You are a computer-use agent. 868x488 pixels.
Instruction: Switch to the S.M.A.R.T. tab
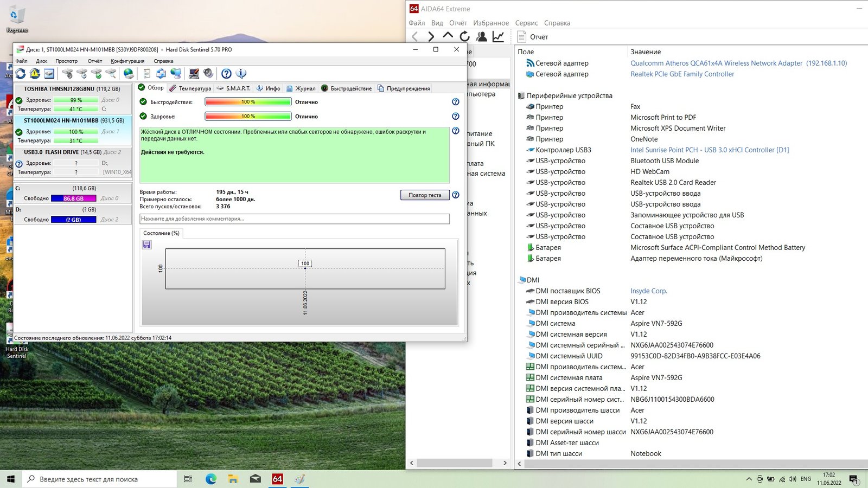[234, 88]
